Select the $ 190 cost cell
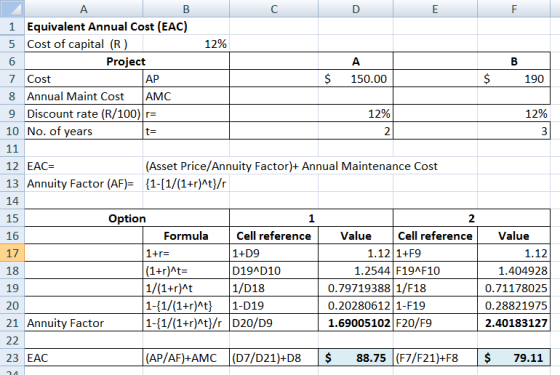560x375 pixels. point(514,79)
